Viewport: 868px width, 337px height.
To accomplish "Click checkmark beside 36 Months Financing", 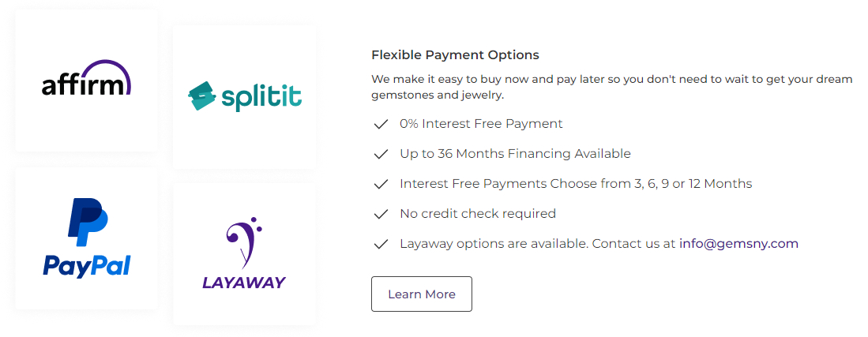I will click(x=381, y=154).
